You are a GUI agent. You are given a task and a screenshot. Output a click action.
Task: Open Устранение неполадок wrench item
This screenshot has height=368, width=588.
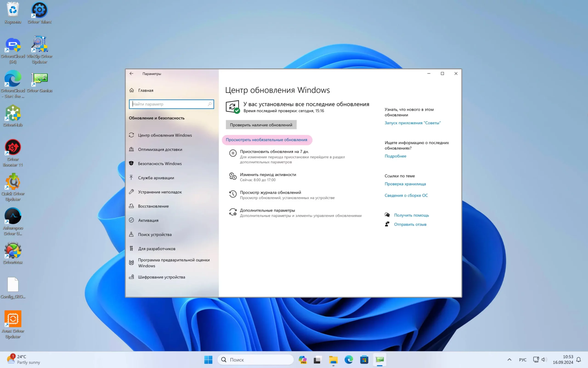coord(160,192)
